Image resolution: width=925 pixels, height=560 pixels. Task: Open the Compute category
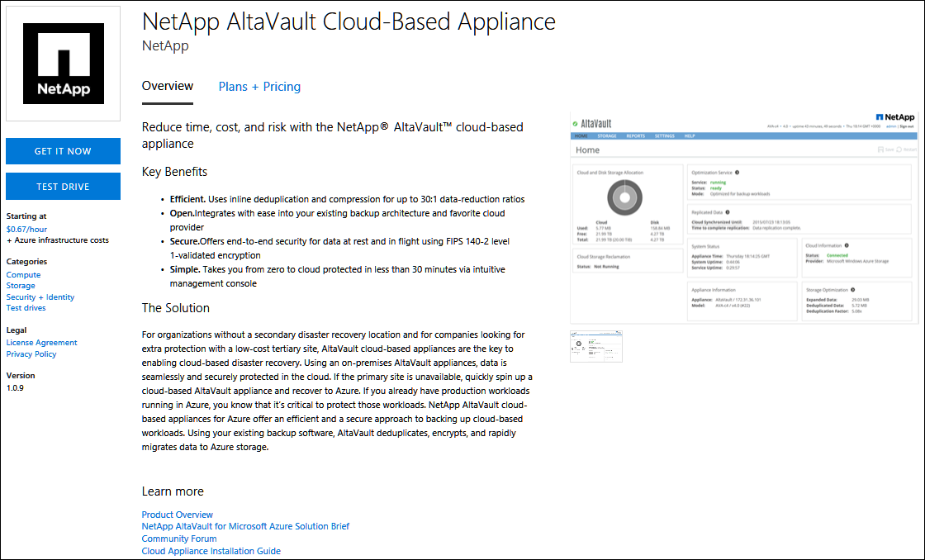click(24, 275)
